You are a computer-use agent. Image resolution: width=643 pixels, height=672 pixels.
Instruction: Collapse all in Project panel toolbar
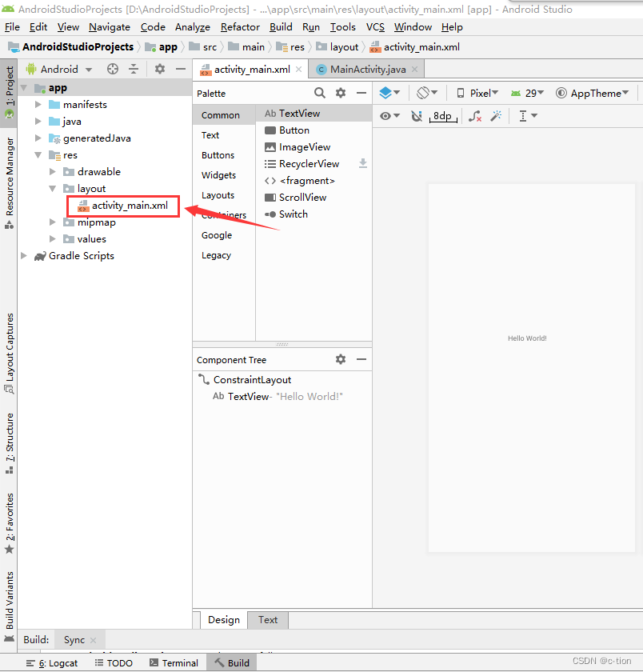click(x=134, y=69)
